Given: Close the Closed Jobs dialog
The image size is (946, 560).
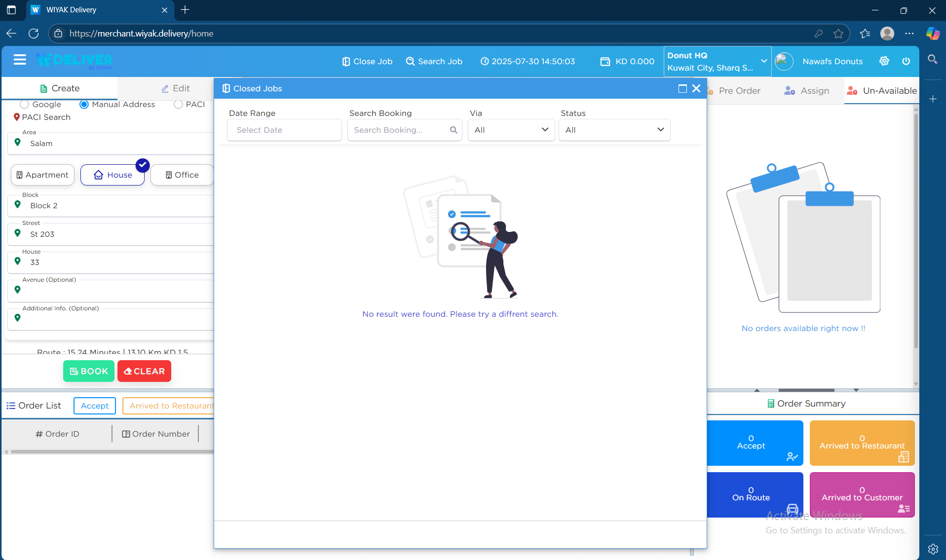Looking at the screenshot, I should pos(696,89).
